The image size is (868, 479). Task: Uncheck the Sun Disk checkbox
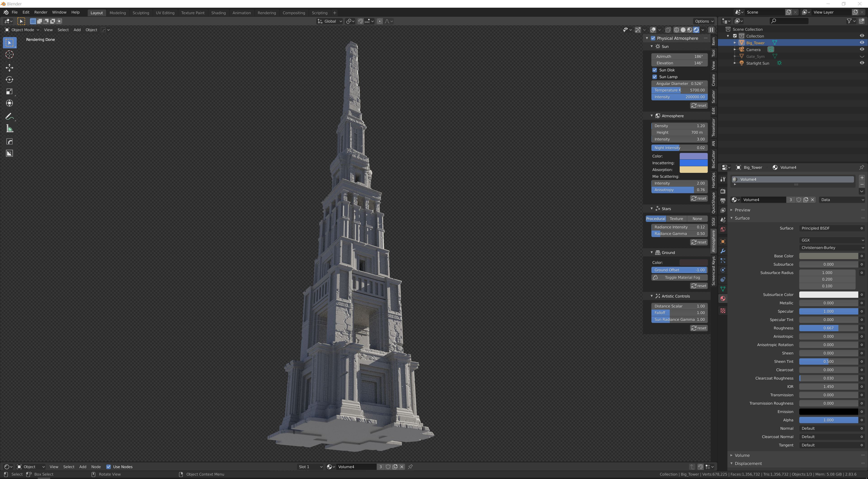pos(655,70)
